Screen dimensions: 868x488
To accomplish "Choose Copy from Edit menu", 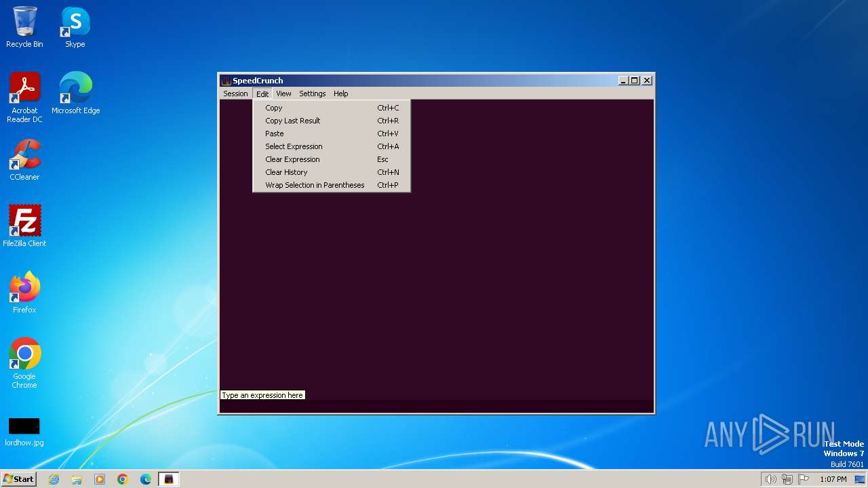I will pyautogui.click(x=332, y=108).
